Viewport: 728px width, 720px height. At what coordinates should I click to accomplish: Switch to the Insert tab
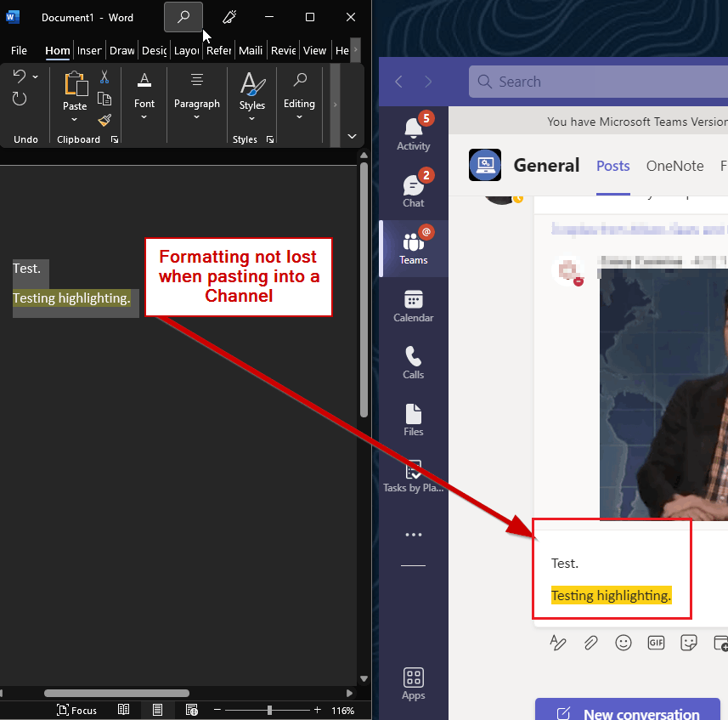[89, 50]
